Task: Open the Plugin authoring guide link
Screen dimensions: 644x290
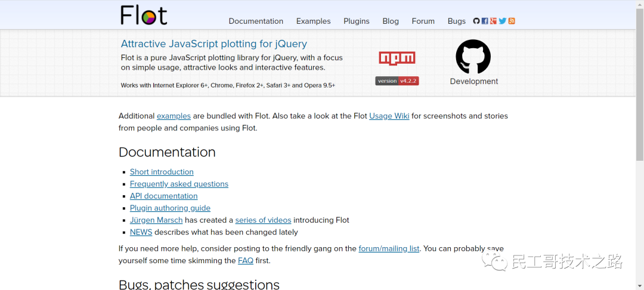Action: [170, 208]
